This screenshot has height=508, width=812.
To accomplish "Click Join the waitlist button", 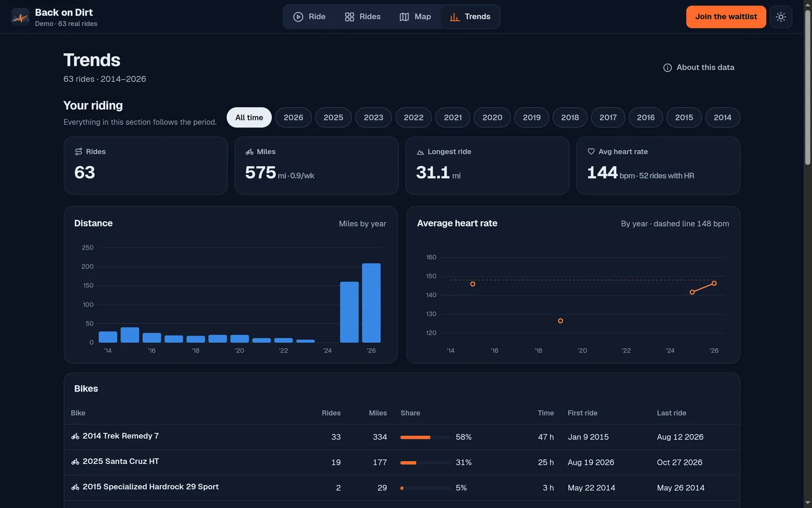I will click(x=726, y=17).
